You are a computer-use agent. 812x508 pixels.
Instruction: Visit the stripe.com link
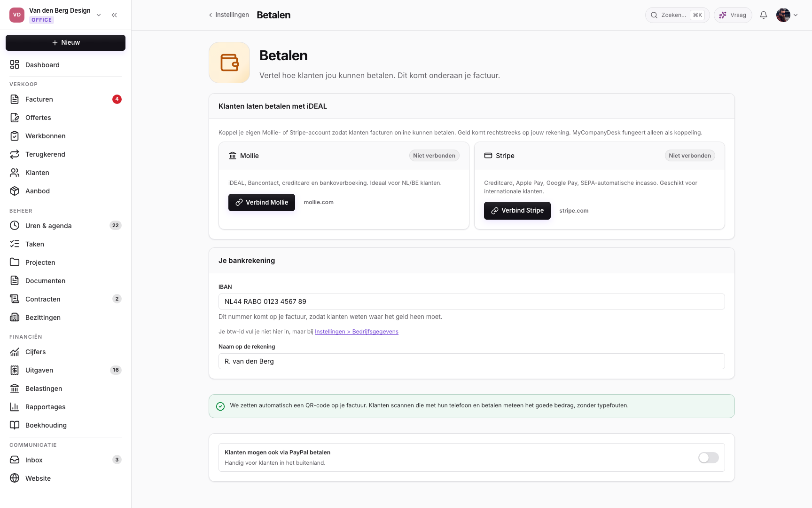click(x=574, y=211)
